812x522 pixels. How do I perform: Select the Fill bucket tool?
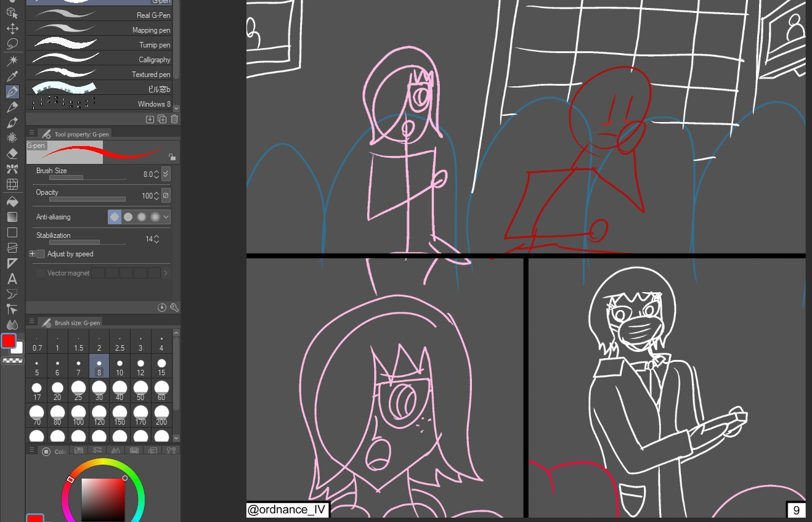click(x=12, y=202)
